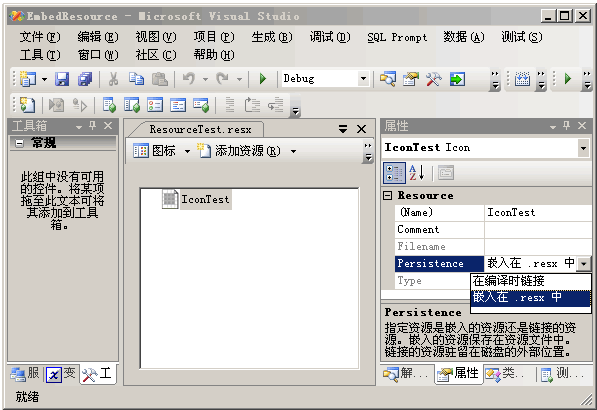597x410 pixels.
Task: Switch to the ResourceTest.resx document tab
Action: pyautogui.click(x=200, y=129)
